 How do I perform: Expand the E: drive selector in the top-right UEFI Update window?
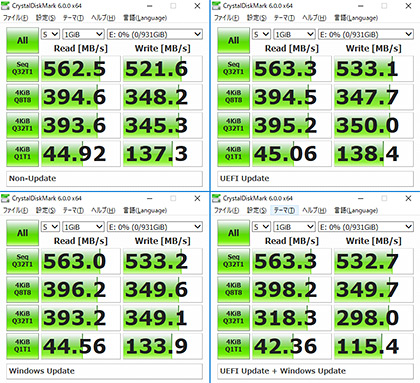coord(366,34)
